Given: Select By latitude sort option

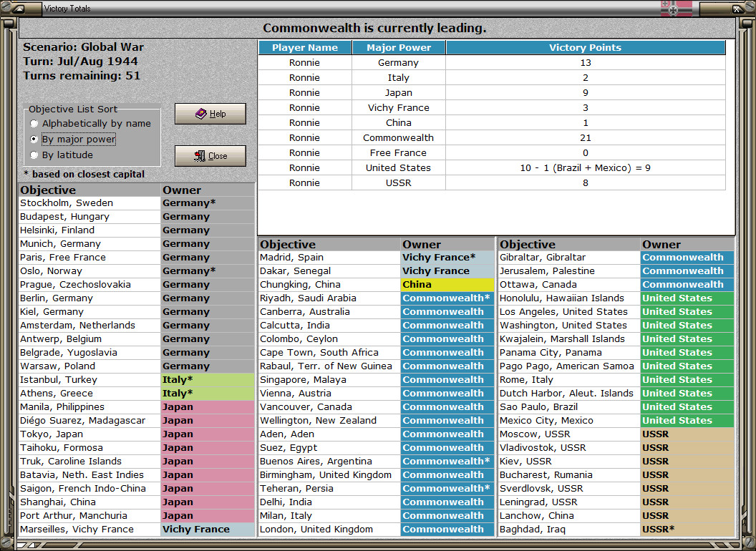Looking at the screenshot, I should pos(62,155).
